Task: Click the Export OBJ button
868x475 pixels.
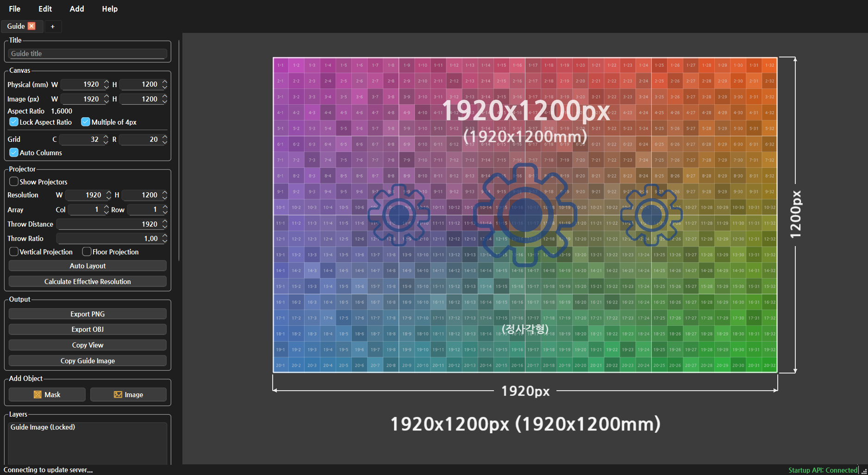Action: tap(87, 329)
